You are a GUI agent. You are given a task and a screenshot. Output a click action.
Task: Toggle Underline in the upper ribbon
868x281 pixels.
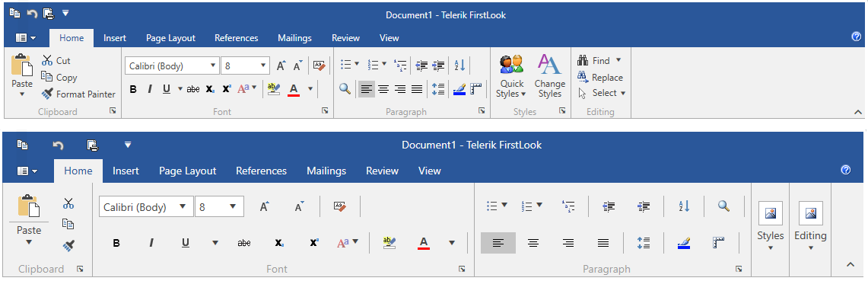166,88
